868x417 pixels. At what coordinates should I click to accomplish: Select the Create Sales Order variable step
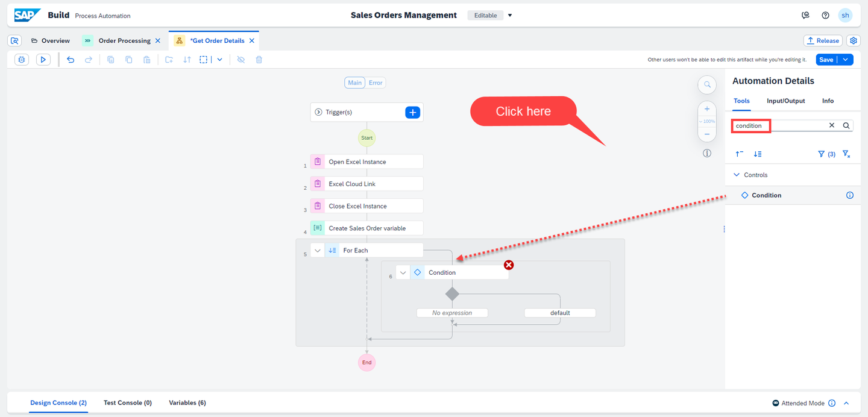pos(366,228)
